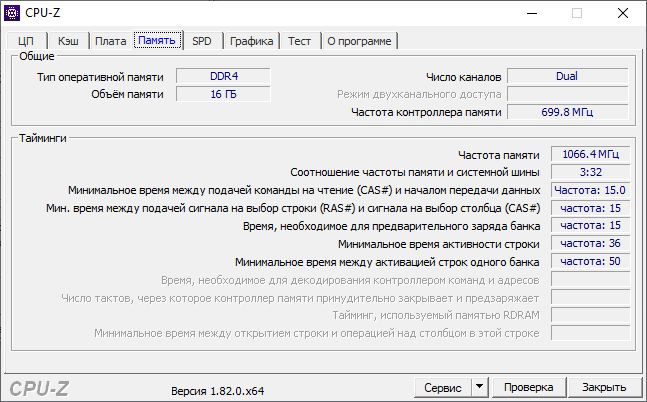Click the Минимальное время активности строки label
This screenshot has width=647, height=402.
[439, 244]
